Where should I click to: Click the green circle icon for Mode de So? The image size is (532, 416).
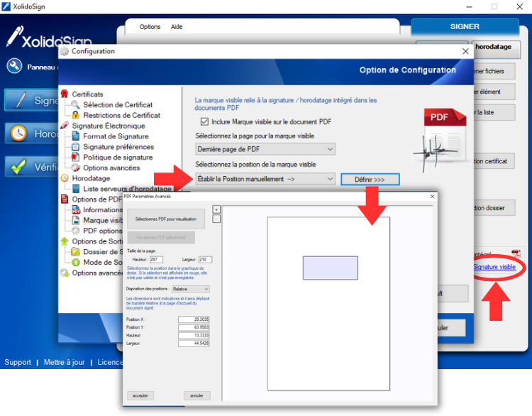[76, 262]
